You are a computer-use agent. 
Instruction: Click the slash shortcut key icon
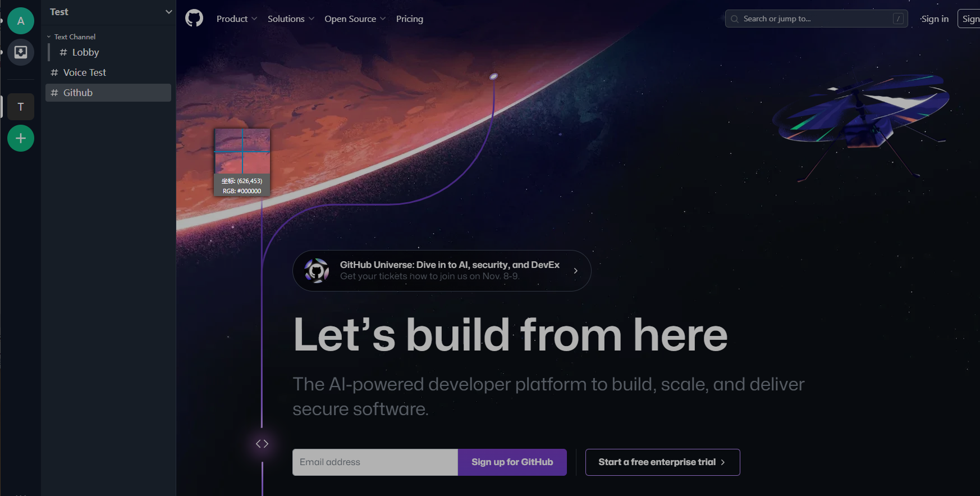point(898,19)
